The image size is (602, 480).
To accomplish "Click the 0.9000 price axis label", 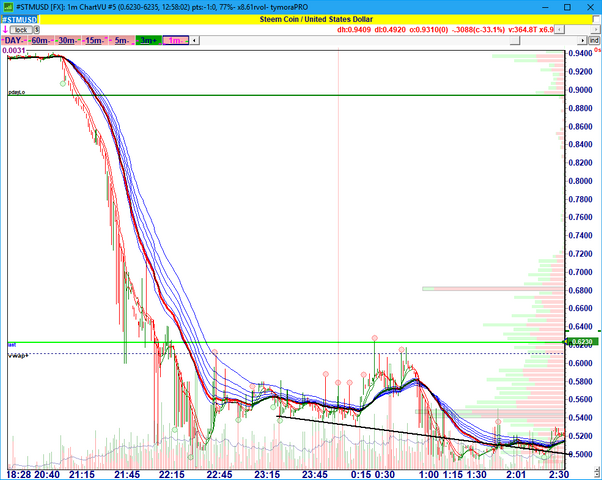I will 580,90.
